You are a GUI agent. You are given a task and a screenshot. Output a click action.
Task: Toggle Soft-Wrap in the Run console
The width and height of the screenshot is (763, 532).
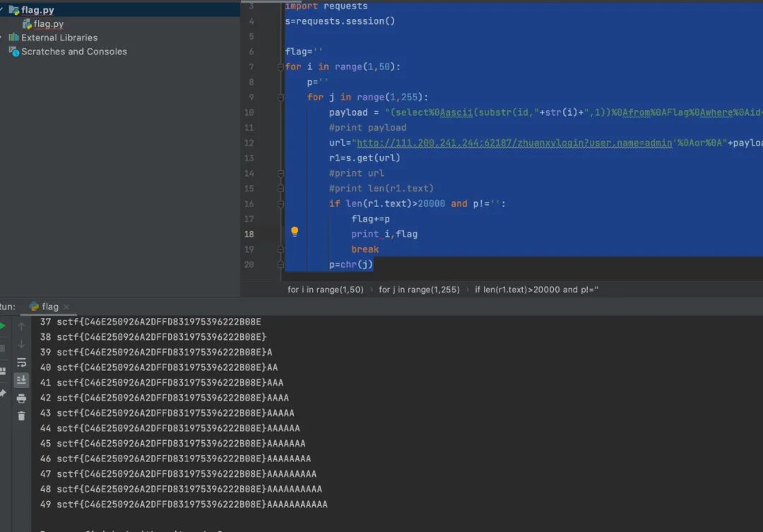click(x=21, y=362)
